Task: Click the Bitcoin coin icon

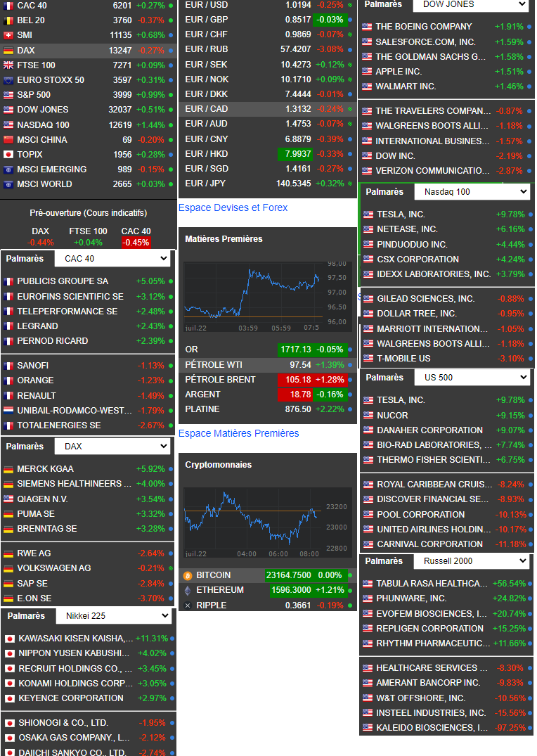Action: coord(188,576)
